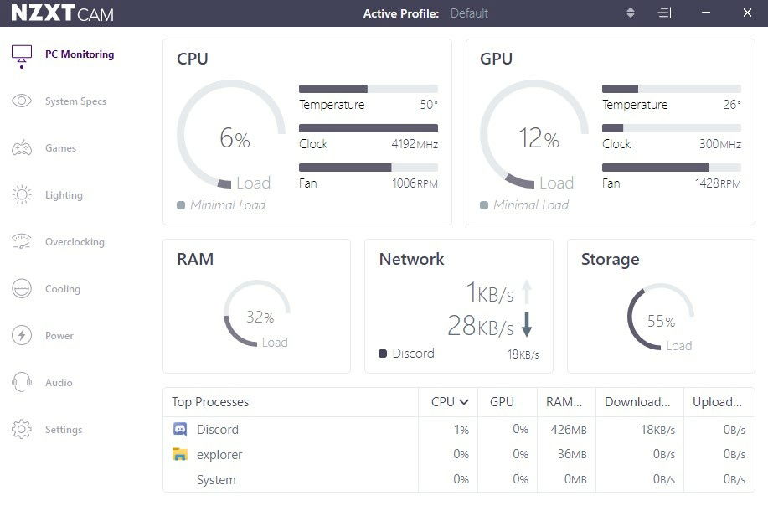Open the Default profile dropdown
Viewport: 768px width, 532px height.
pos(469,13)
